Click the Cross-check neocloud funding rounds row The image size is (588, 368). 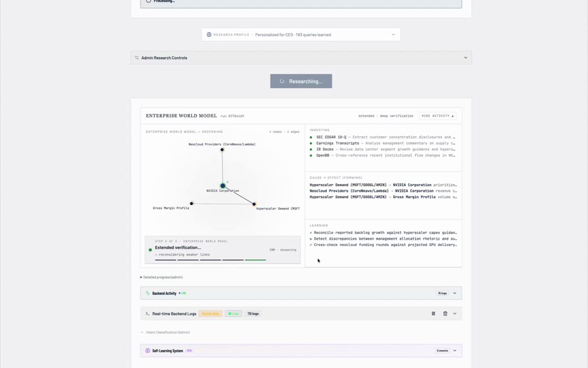pyautogui.click(x=383, y=245)
